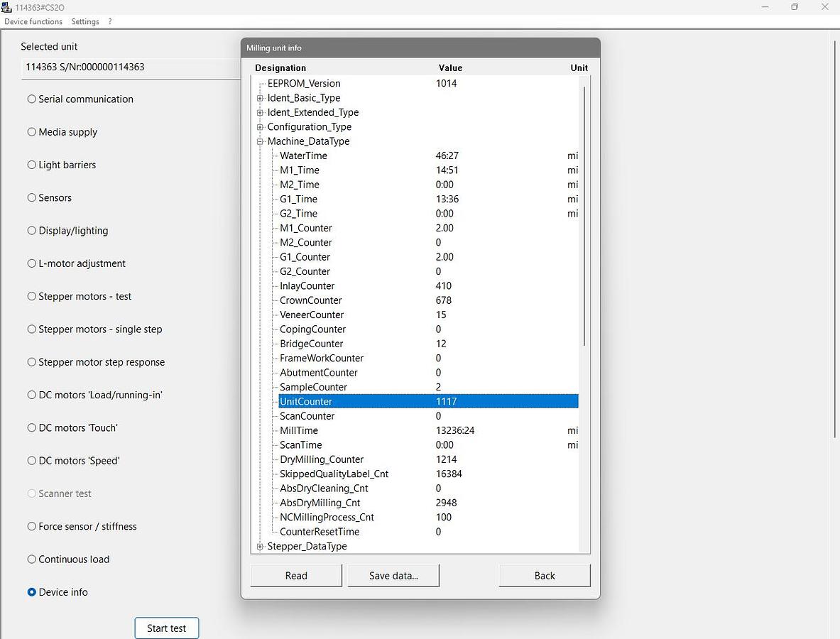This screenshot has height=639, width=840.
Task: Select the AbsDryMilling_Cnt row
Action: point(429,503)
